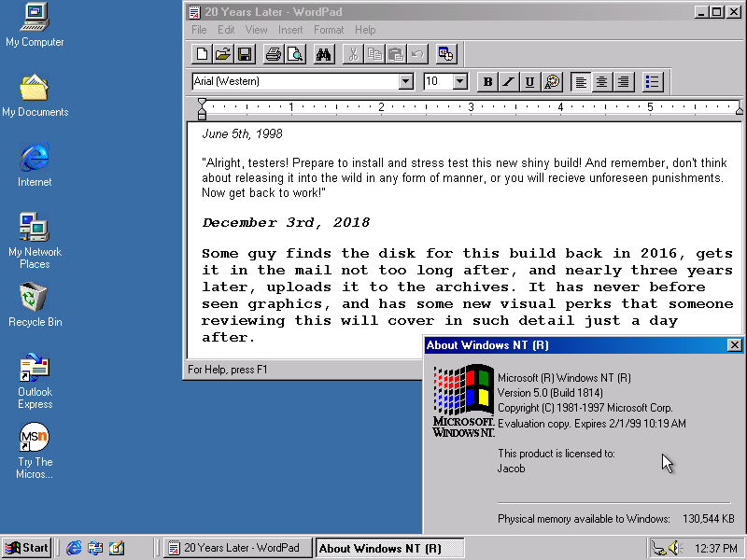Click the Find binoculars icon
This screenshot has height=560, width=747.
323,54
